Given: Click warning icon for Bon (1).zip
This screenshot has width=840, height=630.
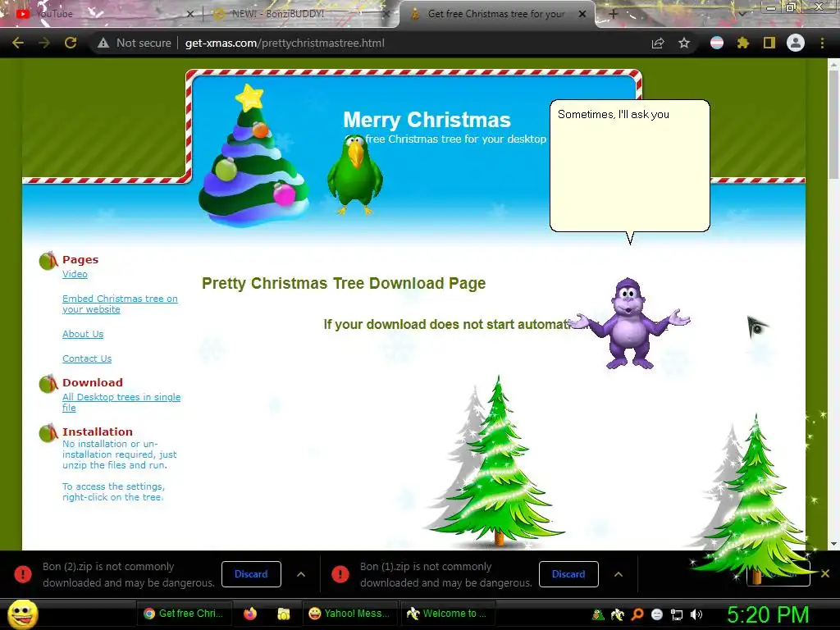Looking at the screenshot, I should 340,573.
